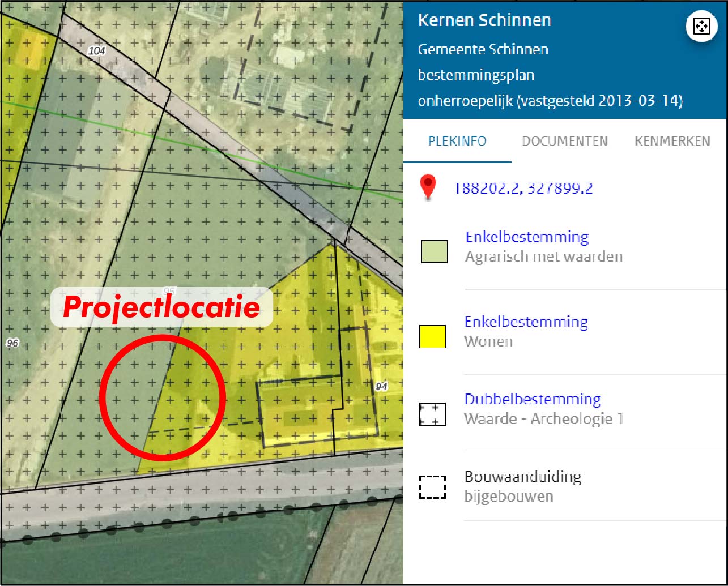Switch to the PLEKINFO tab
The width and height of the screenshot is (728, 586).
(457, 141)
